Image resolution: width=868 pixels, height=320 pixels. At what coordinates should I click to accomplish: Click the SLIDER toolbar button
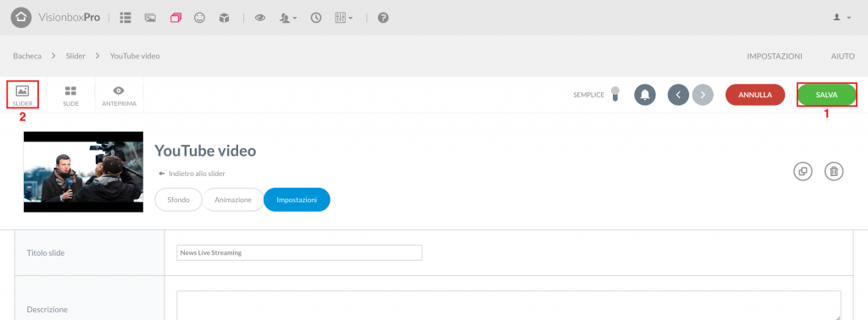(x=22, y=95)
